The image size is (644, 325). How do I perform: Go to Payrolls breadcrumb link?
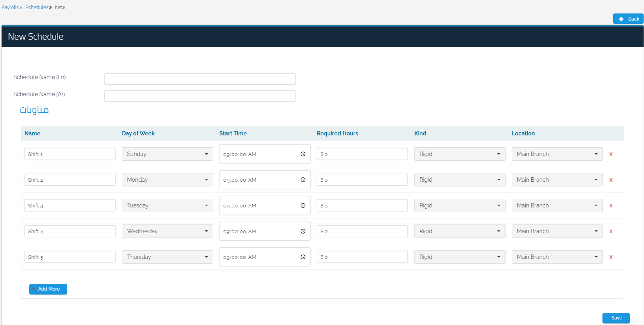(x=10, y=8)
